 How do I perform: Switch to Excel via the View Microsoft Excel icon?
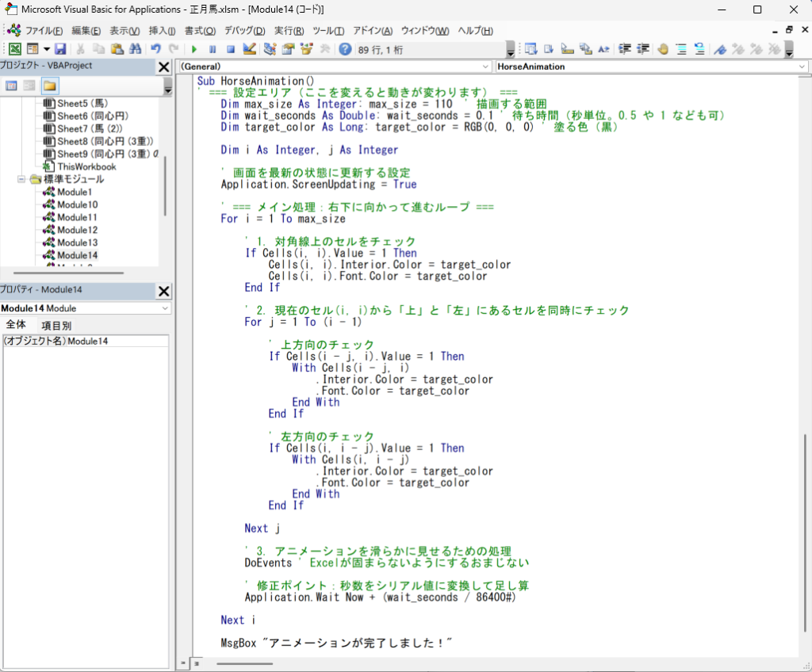point(14,49)
